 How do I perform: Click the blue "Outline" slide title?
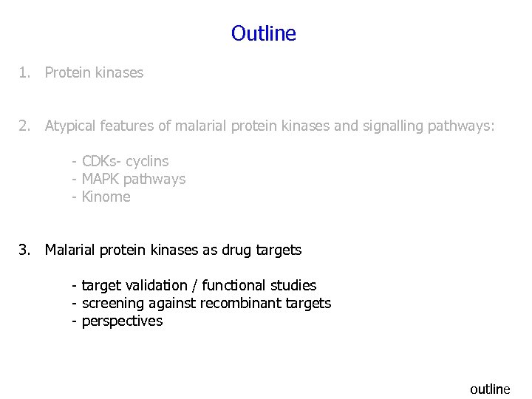[263, 34]
